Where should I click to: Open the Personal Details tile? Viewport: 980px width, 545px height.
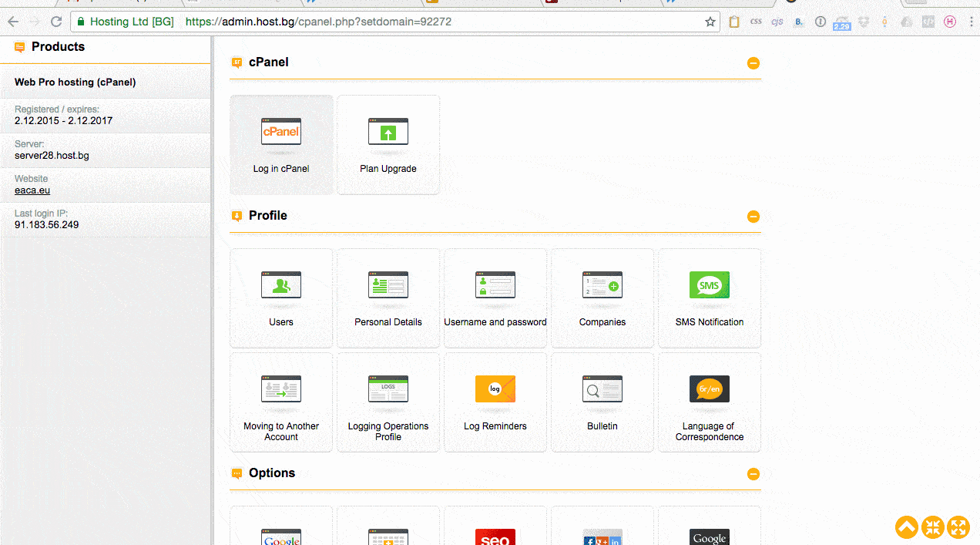tap(388, 298)
